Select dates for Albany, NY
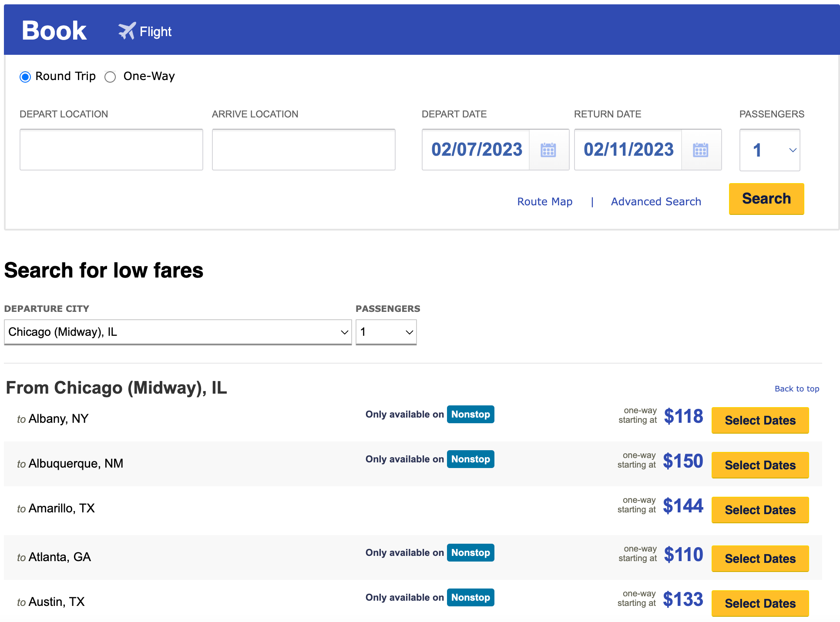 (760, 420)
